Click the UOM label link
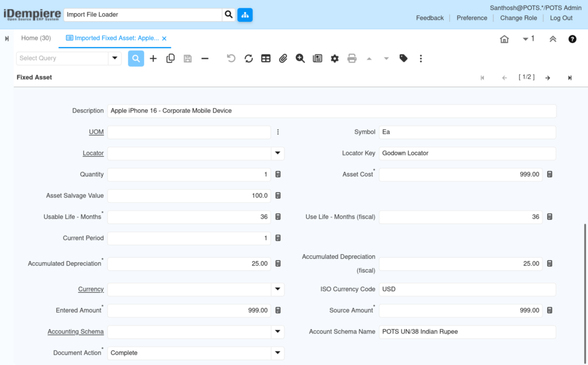The height and width of the screenshot is (365, 588). pyautogui.click(x=96, y=132)
